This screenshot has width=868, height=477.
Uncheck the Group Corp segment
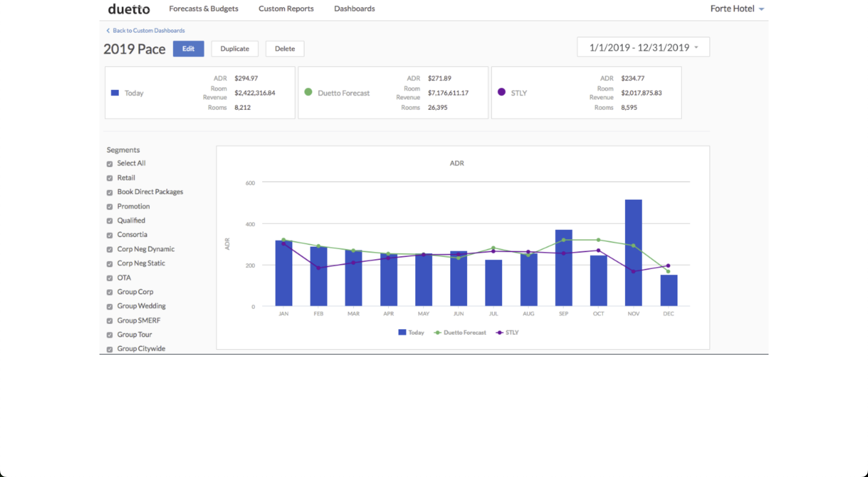[109, 292]
